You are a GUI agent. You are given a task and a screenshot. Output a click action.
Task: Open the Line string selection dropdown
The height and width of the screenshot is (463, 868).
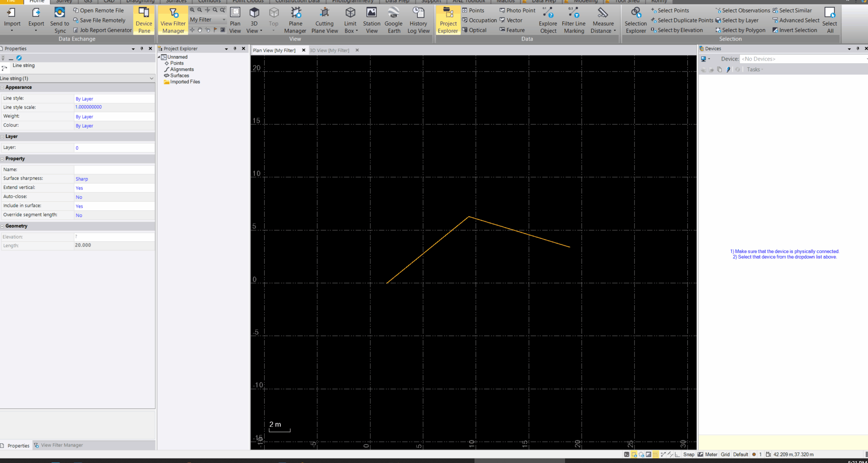151,78
